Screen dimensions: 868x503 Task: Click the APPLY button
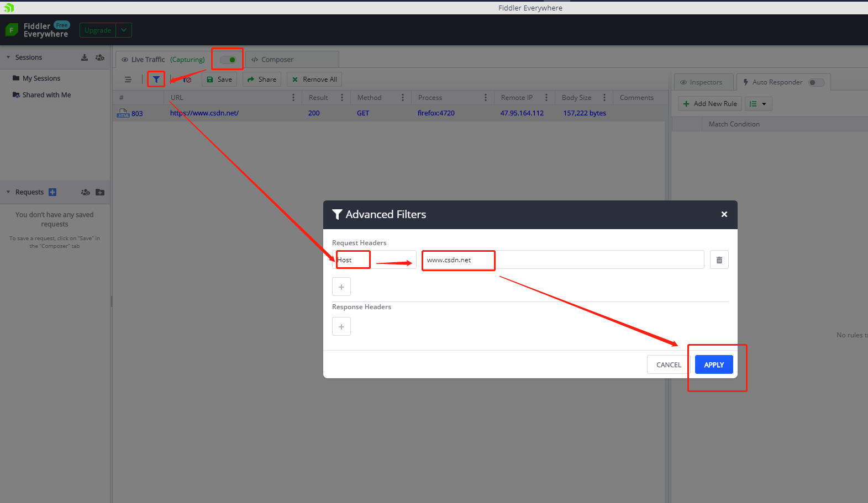714,364
